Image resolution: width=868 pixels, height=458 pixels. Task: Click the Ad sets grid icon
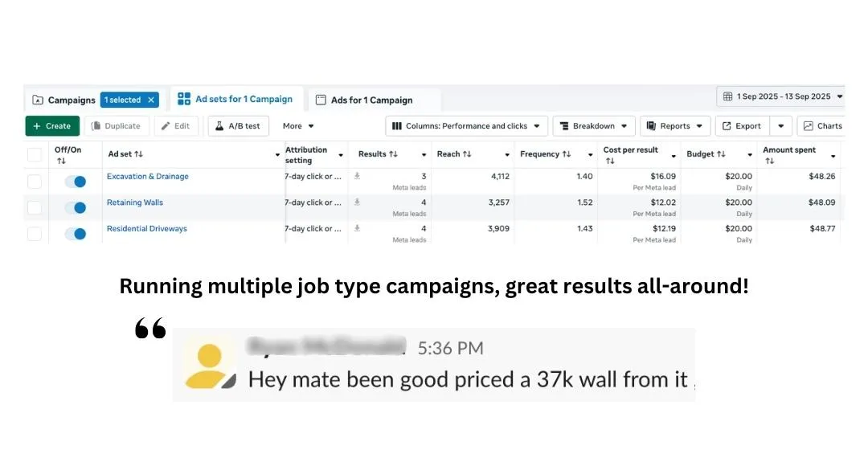click(184, 99)
